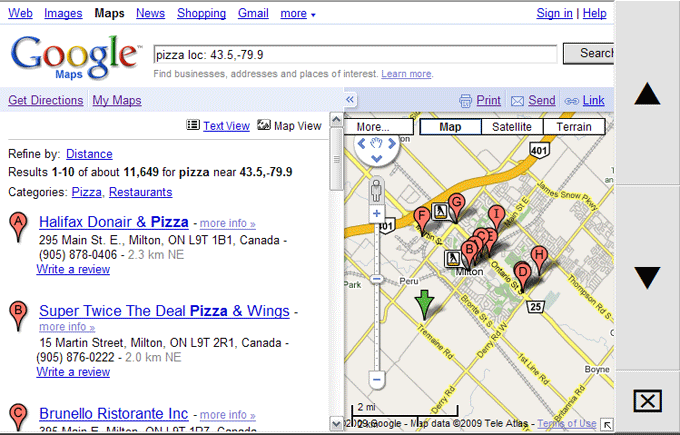Open Super Twice The Deal Pizza listing
Image resolution: width=680 pixels, height=435 pixels.
tap(164, 311)
